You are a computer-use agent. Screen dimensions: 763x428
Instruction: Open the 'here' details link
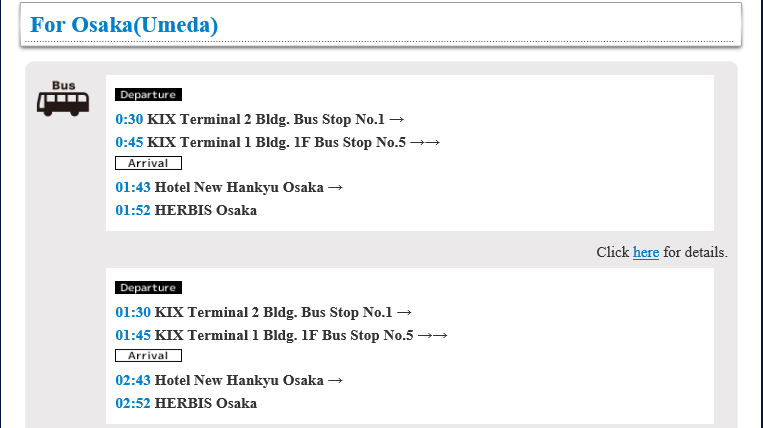tap(646, 252)
